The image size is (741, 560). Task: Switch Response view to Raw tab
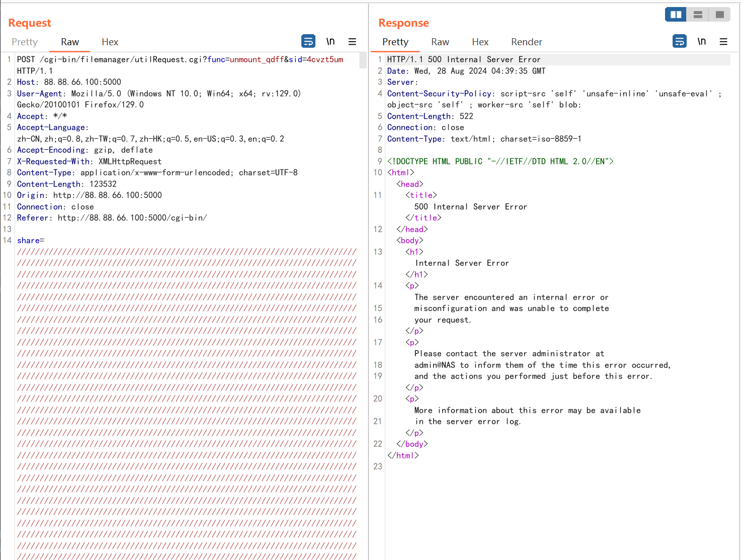440,42
